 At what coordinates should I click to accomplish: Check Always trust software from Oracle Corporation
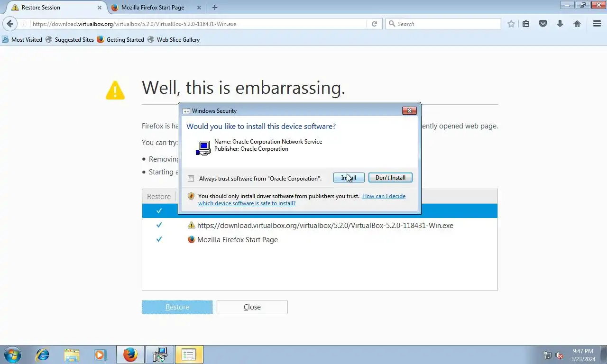191,179
